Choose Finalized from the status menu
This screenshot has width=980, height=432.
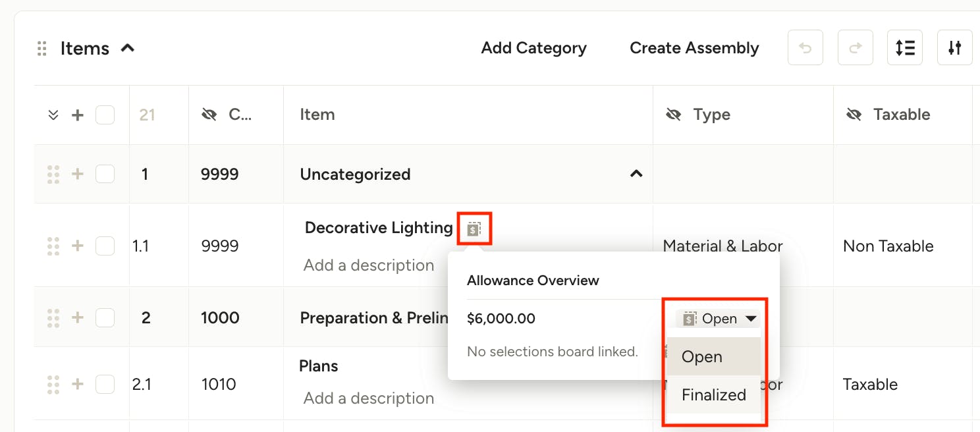[714, 395]
